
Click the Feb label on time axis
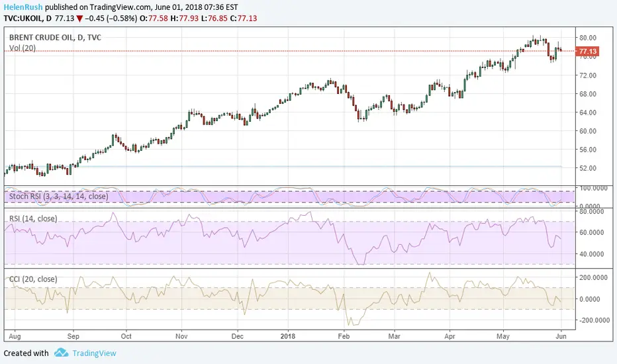[x=344, y=336]
